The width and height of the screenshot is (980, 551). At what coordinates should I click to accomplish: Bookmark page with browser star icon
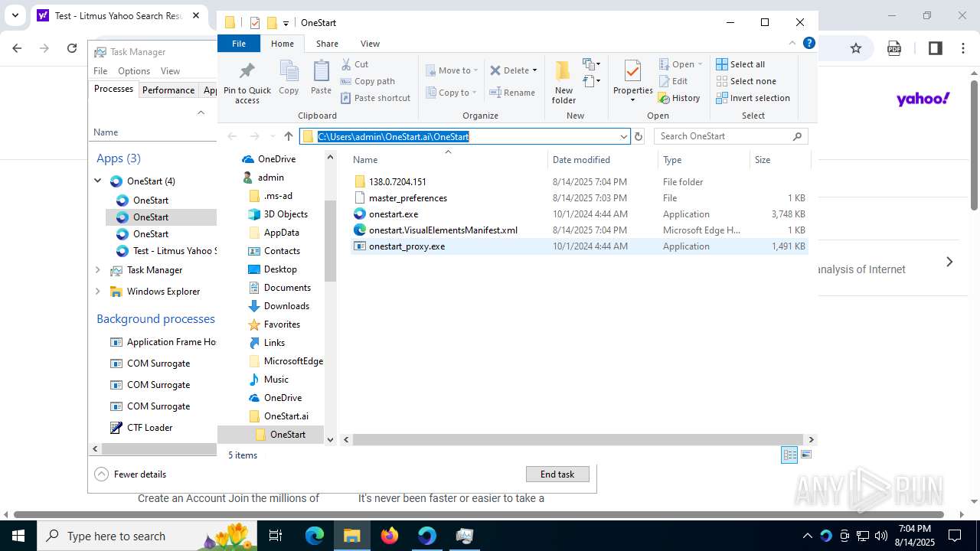coord(856,48)
